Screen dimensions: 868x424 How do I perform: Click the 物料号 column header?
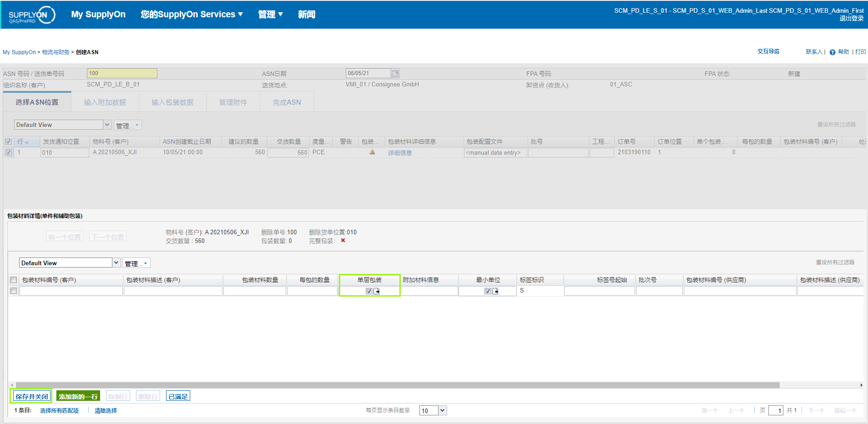point(124,141)
